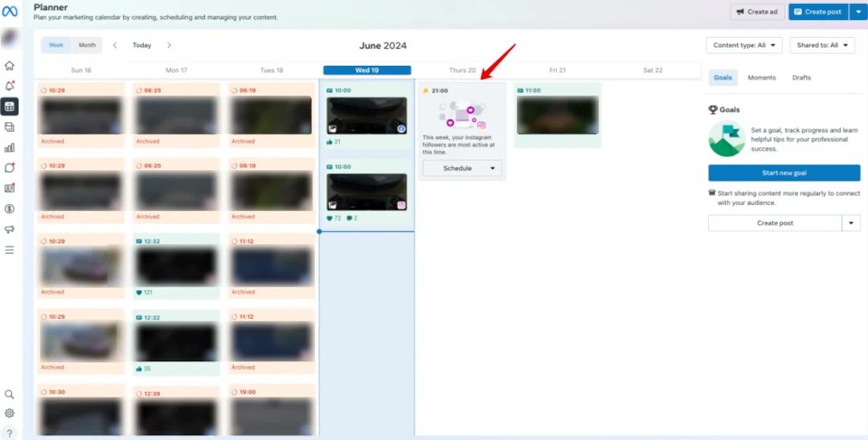Click the Create post button in the Goals panel
The width and height of the screenshot is (868, 440).
775,223
